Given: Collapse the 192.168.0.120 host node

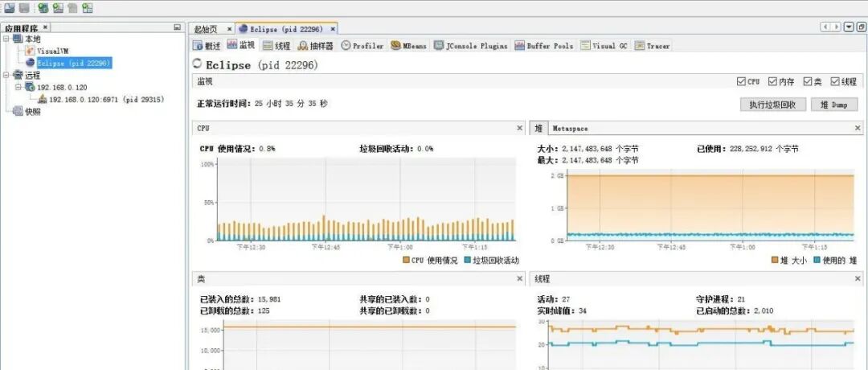Looking at the screenshot, I should pos(18,87).
